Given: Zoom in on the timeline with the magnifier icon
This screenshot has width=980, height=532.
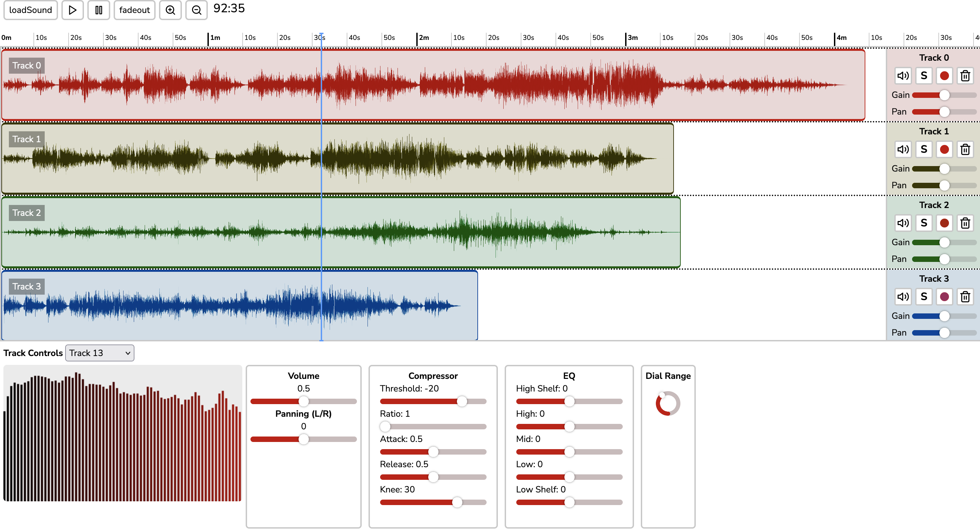Looking at the screenshot, I should click(x=170, y=10).
